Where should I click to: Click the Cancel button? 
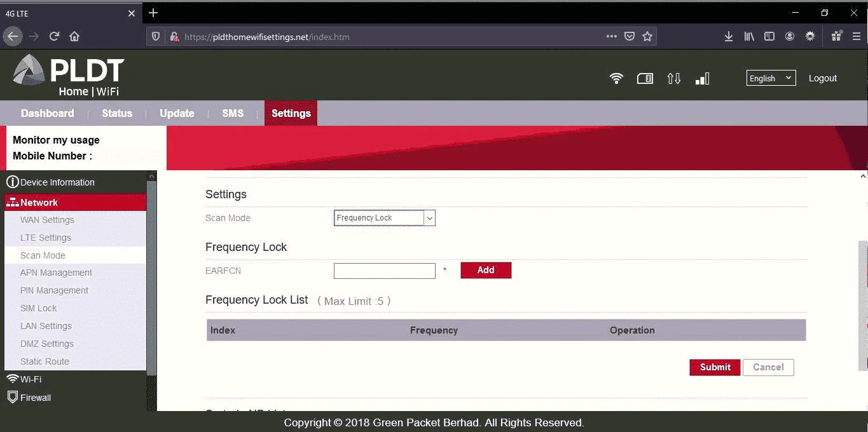(x=768, y=367)
